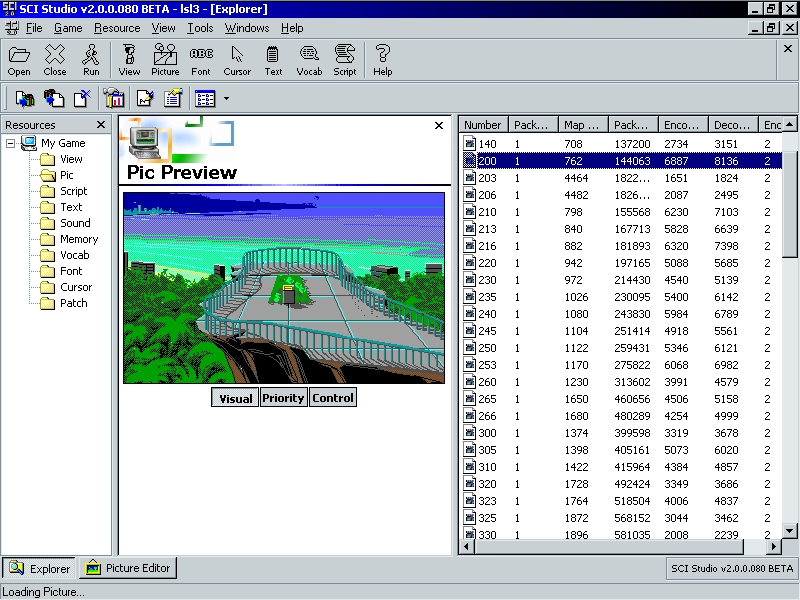The height and width of the screenshot is (600, 800).
Task: Toggle the Priority preview mode
Action: click(283, 398)
